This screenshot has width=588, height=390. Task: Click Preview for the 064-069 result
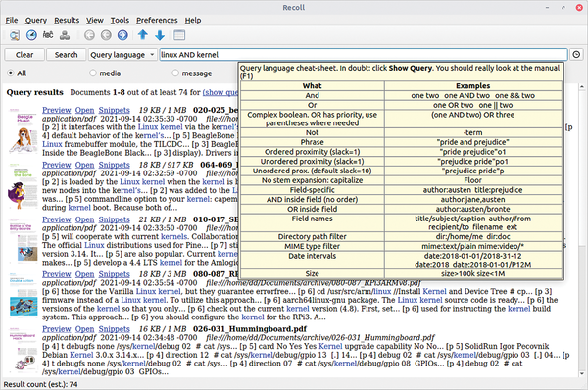click(x=57, y=165)
